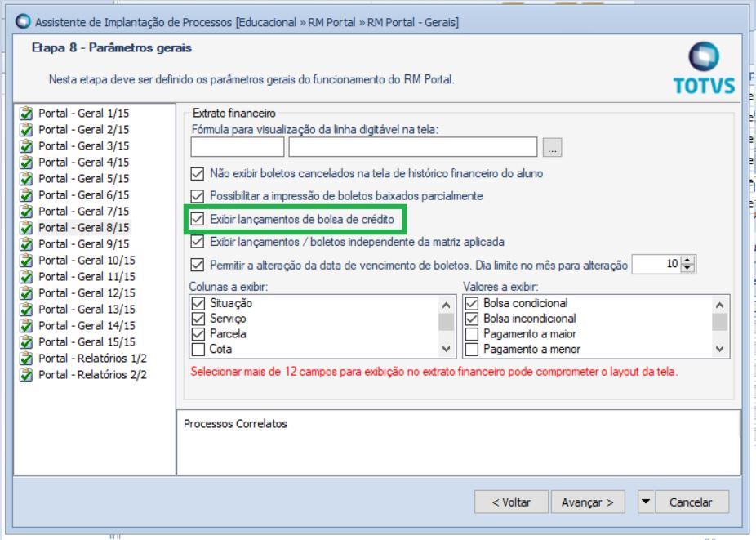Select step Portal - Geral 6/15

(x=84, y=195)
